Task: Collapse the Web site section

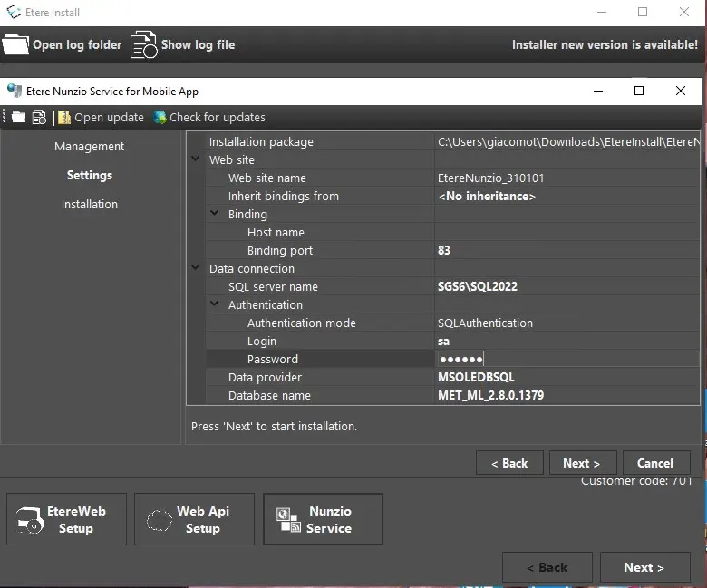Action: (x=196, y=159)
